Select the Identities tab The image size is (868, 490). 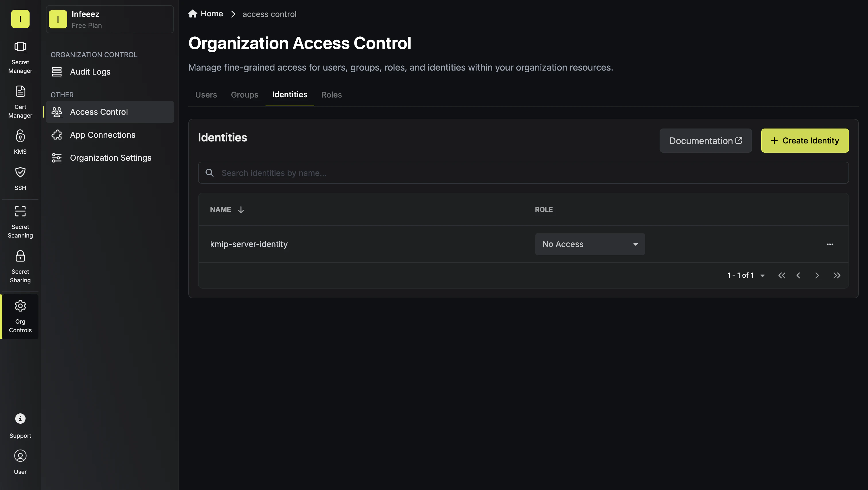[x=289, y=95]
